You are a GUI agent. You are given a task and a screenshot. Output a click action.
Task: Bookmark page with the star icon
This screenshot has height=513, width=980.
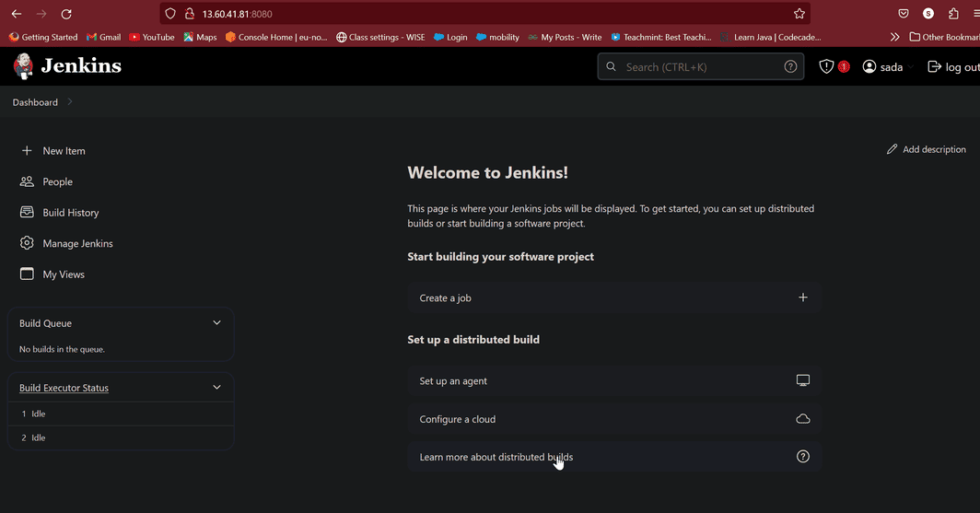click(799, 14)
